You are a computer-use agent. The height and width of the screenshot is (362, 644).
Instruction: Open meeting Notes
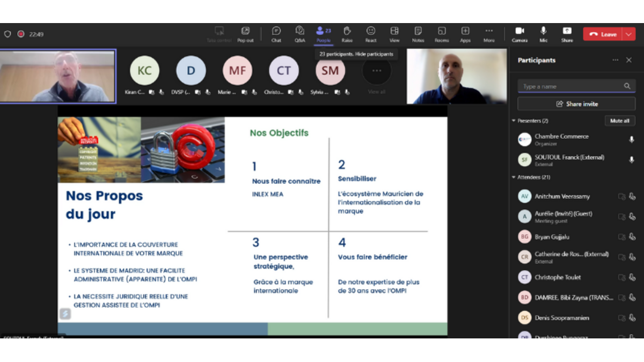pyautogui.click(x=418, y=34)
